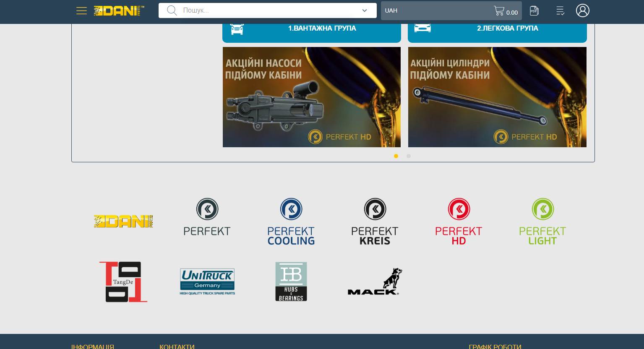
Task: Select the PERFEKT KREIS brand
Action: point(375,221)
